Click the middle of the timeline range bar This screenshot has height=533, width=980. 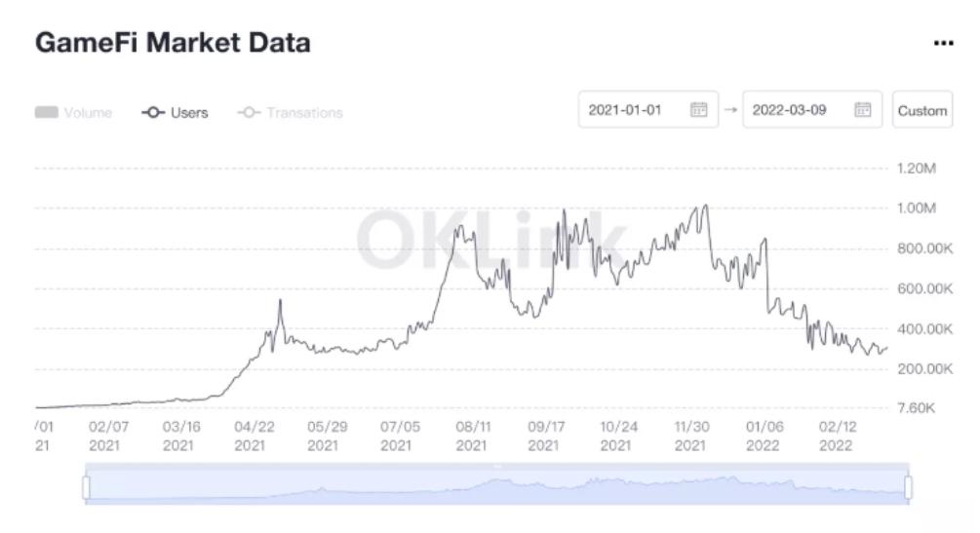[497, 486]
